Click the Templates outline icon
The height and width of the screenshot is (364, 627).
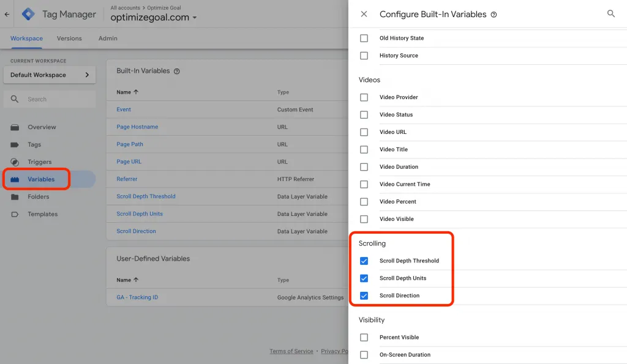[15, 214]
